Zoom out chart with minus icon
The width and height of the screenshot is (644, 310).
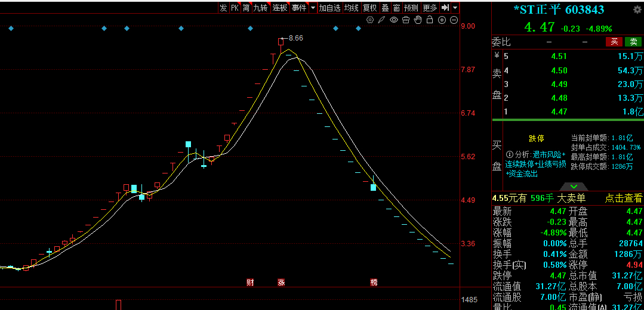tap(454, 20)
